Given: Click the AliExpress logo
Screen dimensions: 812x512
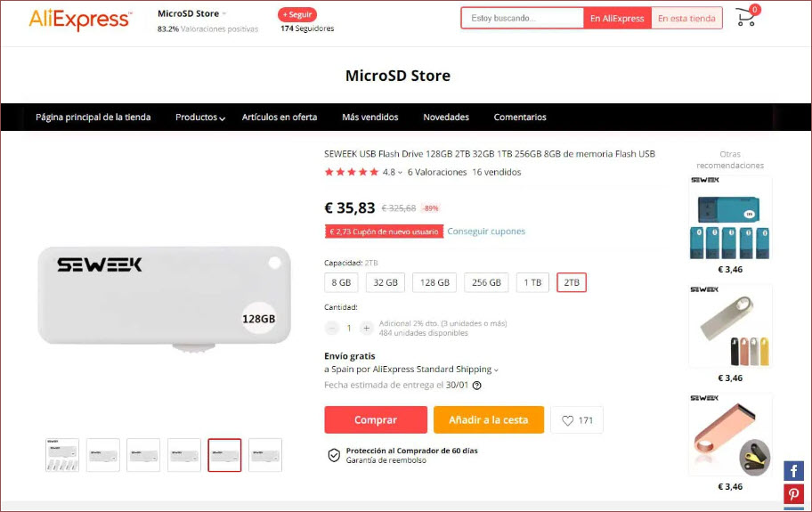Looking at the screenshot, I should 80,19.
